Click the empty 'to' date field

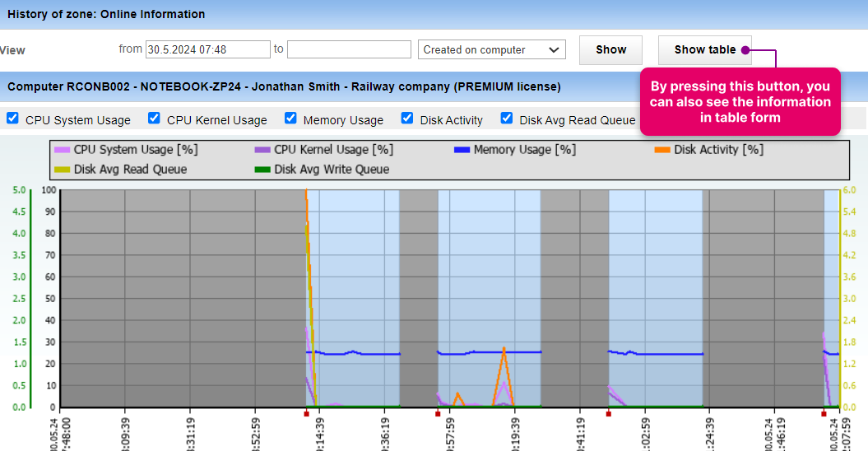[350, 49]
